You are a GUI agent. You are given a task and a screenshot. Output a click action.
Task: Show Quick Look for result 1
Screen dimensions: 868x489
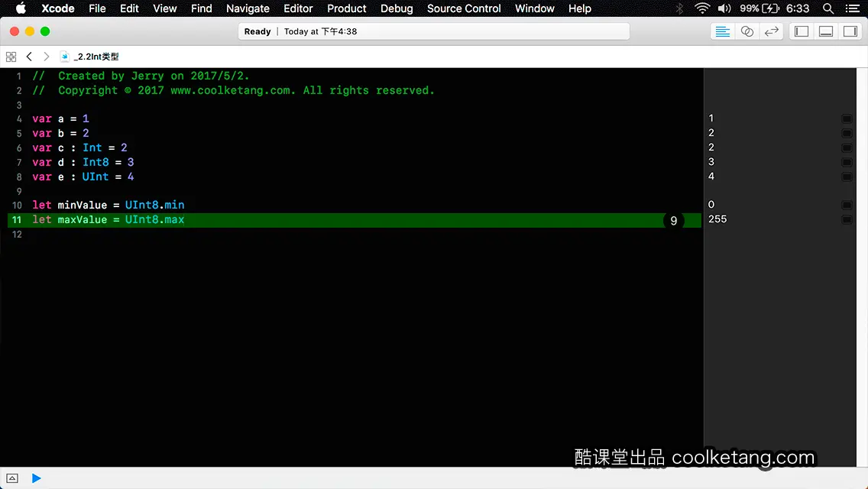coord(847,118)
